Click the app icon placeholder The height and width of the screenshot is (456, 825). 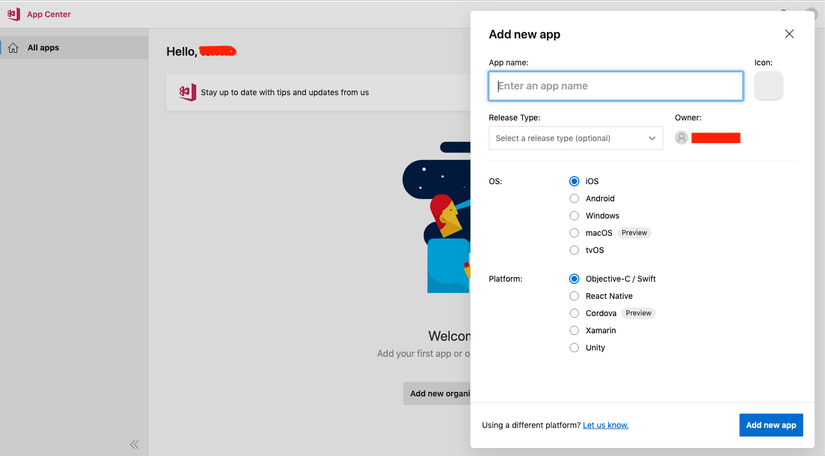(769, 86)
